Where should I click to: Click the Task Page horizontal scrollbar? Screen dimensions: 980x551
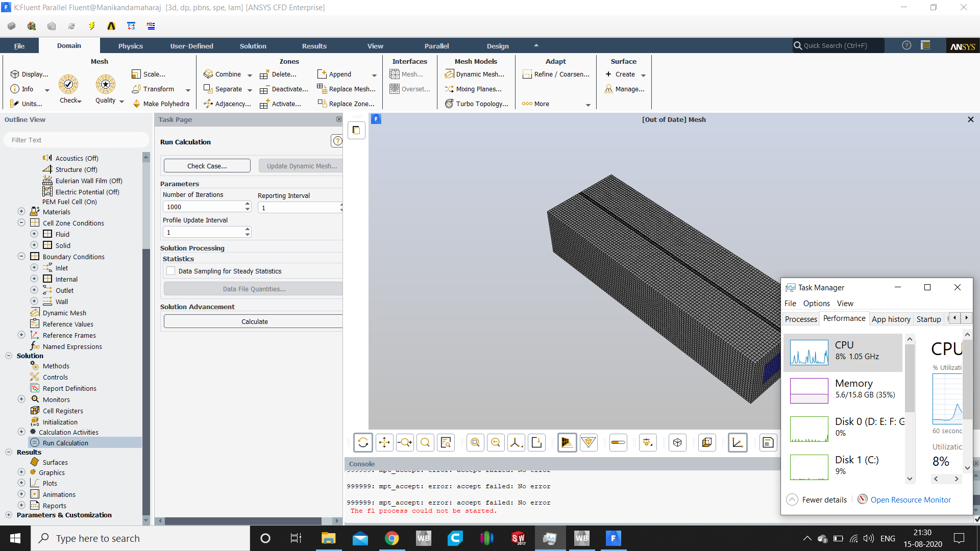[243, 521]
